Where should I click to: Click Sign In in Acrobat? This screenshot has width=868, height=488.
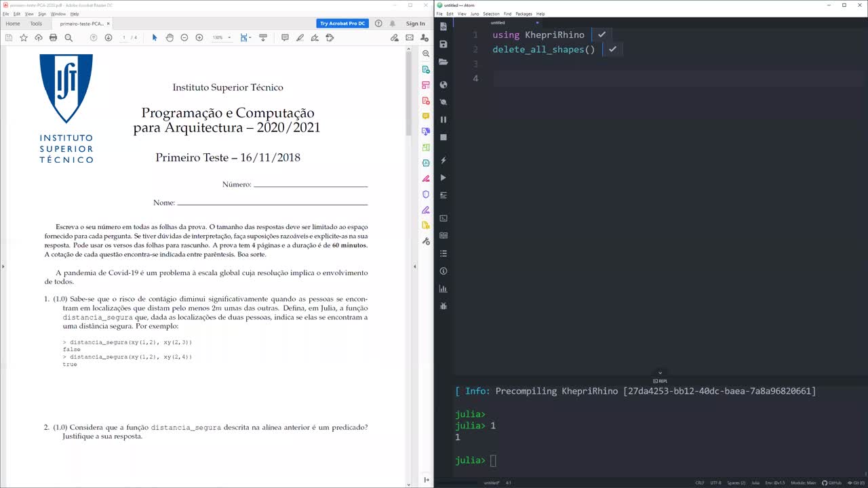[415, 24]
